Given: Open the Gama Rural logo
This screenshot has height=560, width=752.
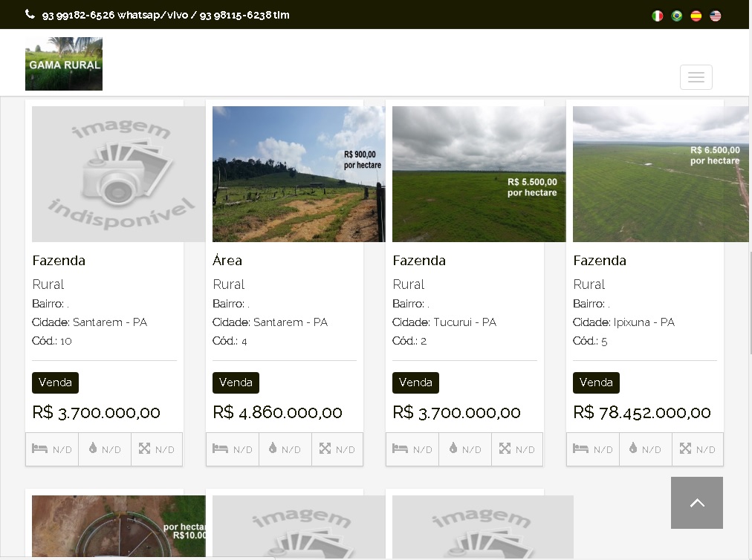Looking at the screenshot, I should (x=64, y=64).
